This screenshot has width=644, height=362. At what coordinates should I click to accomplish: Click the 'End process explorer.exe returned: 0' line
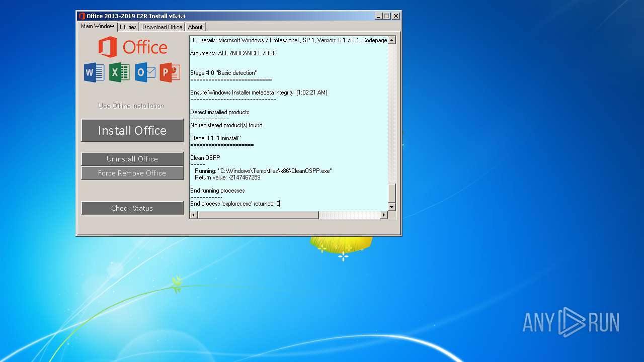(x=234, y=204)
